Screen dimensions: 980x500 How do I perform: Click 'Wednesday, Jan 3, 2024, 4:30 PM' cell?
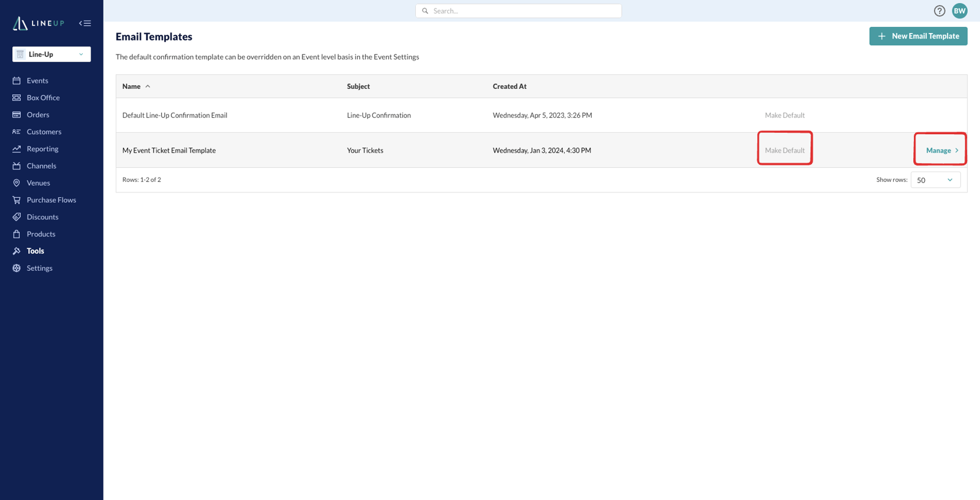coord(542,150)
